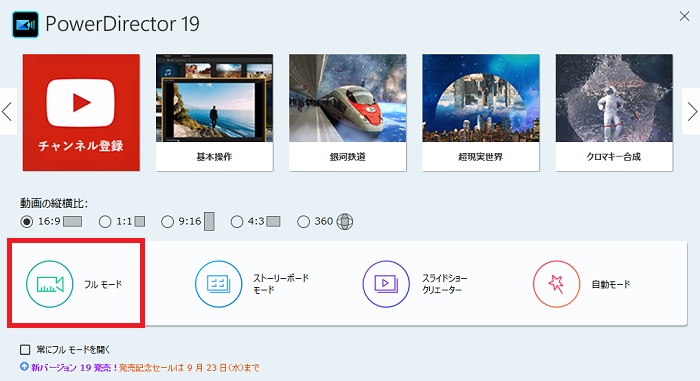Image resolution: width=700 pixels, height=381 pixels.
Task: Open Slideshow Creator icon
Action: [386, 284]
